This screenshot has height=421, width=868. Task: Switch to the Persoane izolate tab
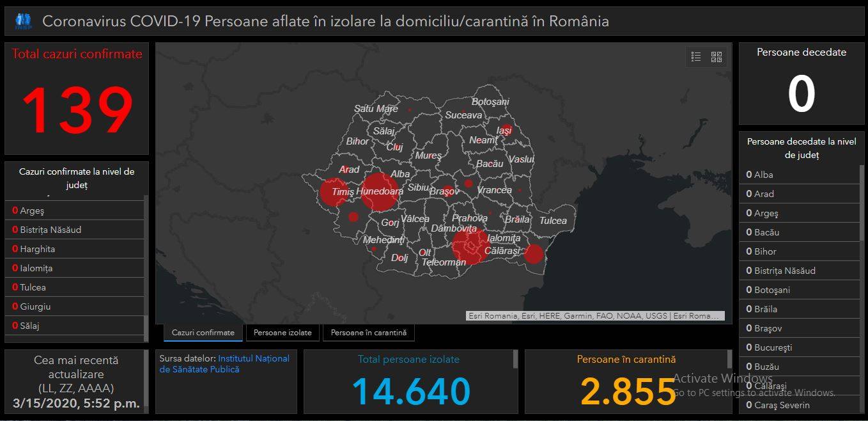point(283,332)
